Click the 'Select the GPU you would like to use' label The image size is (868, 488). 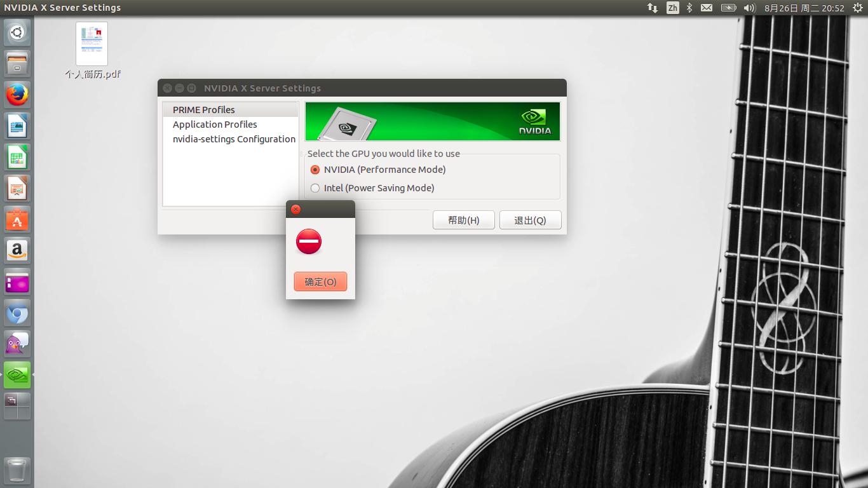(x=384, y=154)
